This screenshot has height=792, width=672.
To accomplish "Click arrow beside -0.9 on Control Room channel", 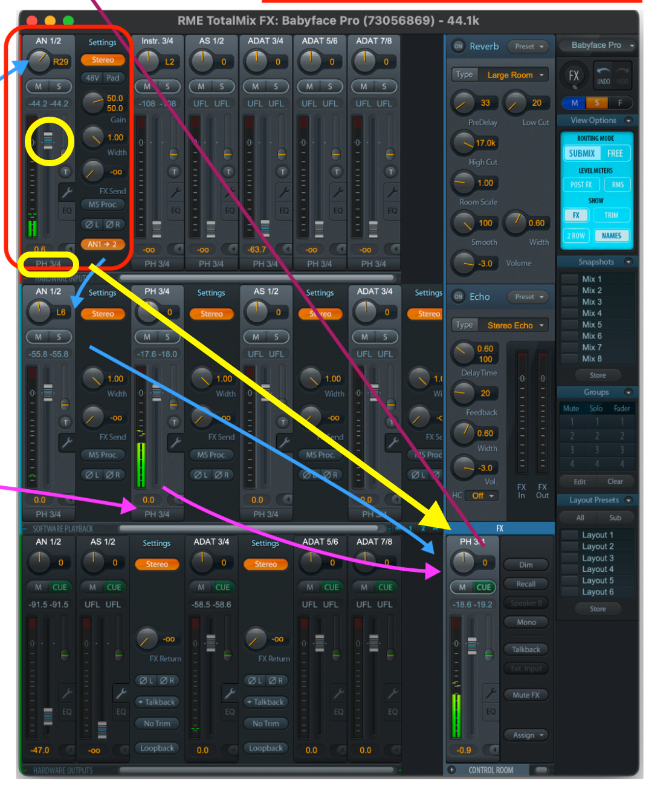I will (493, 750).
